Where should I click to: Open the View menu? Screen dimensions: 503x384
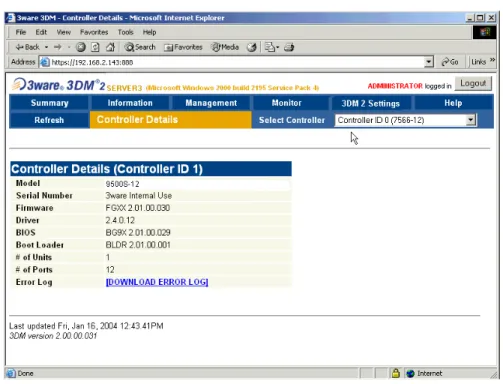pos(63,32)
